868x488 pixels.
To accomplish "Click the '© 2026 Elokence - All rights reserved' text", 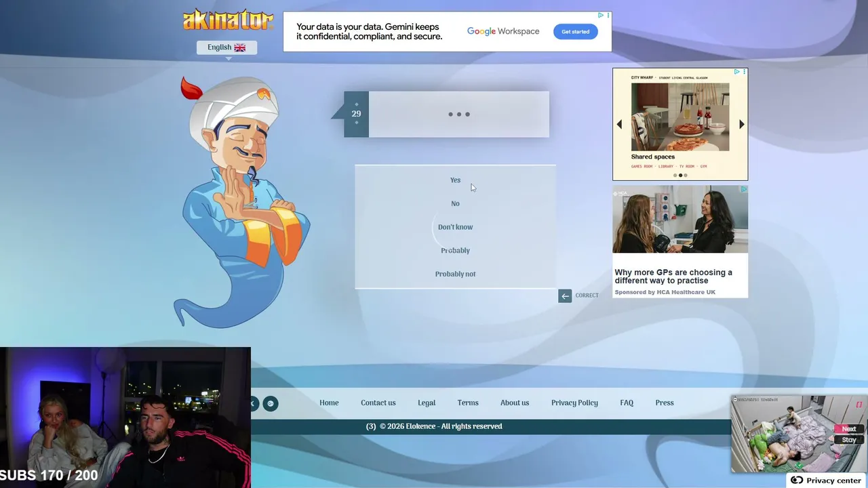I will [441, 426].
